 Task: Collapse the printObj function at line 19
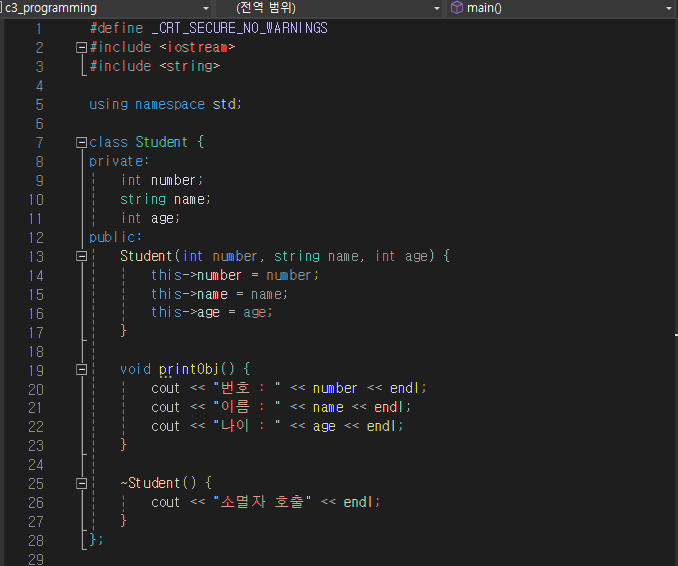pyautogui.click(x=81, y=370)
